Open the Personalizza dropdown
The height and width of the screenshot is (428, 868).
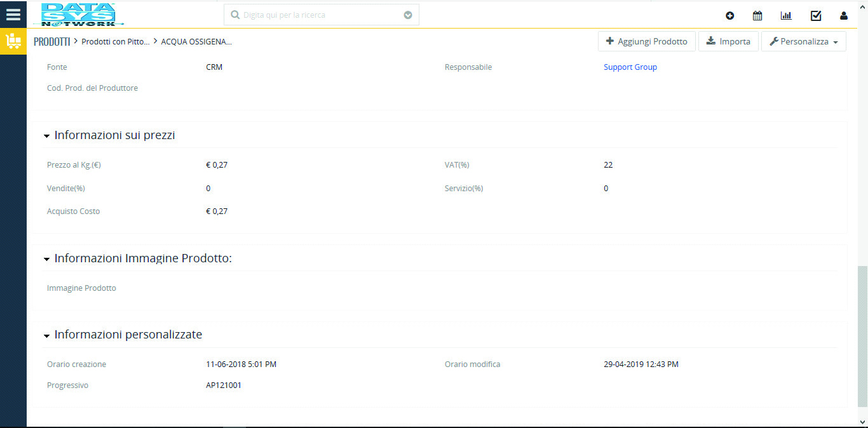(x=803, y=41)
